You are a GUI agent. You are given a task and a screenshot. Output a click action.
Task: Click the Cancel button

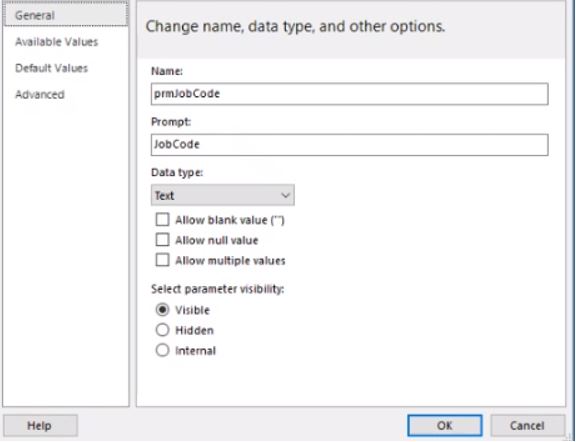tap(528, 425)
